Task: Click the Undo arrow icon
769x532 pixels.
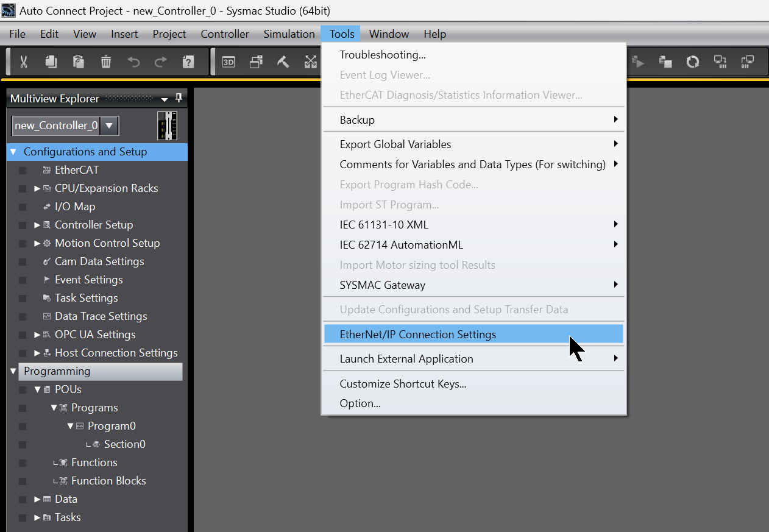Action: [133, 62]
